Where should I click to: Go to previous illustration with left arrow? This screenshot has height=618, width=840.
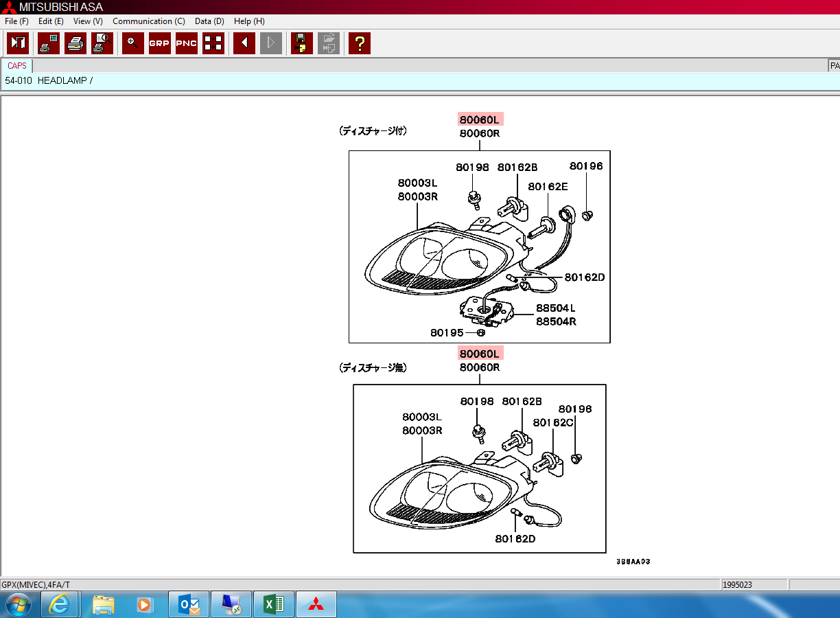(244, 43)
